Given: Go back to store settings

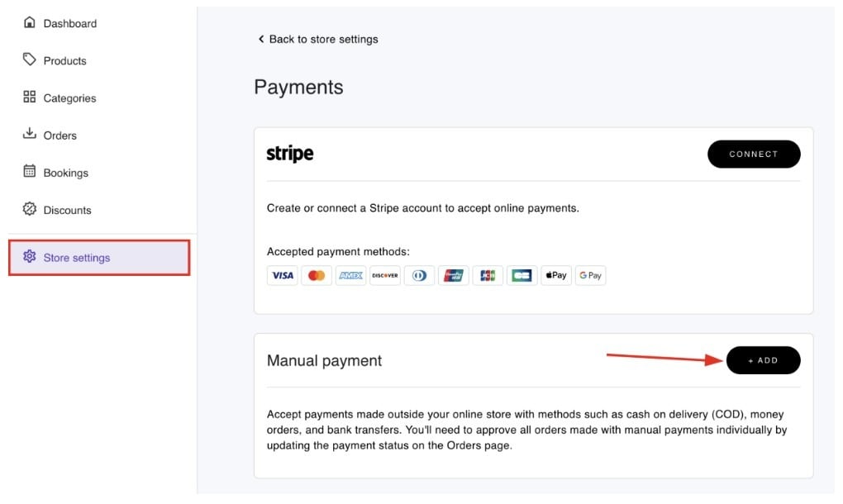Looking at the screenshot, I should click(x=318, y=39).
